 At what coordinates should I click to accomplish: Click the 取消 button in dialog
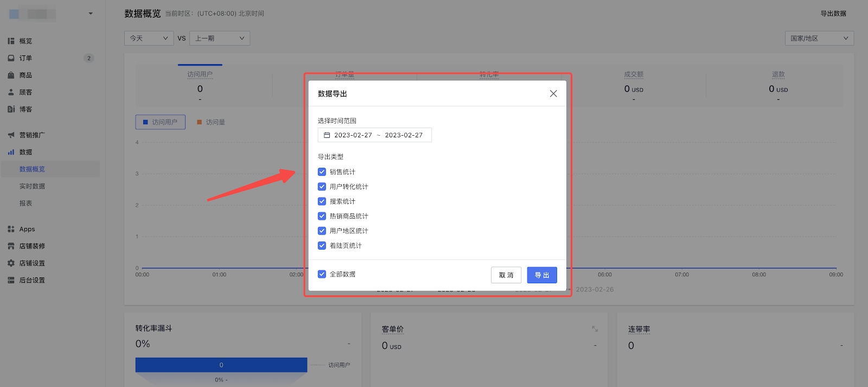[506, 275]
